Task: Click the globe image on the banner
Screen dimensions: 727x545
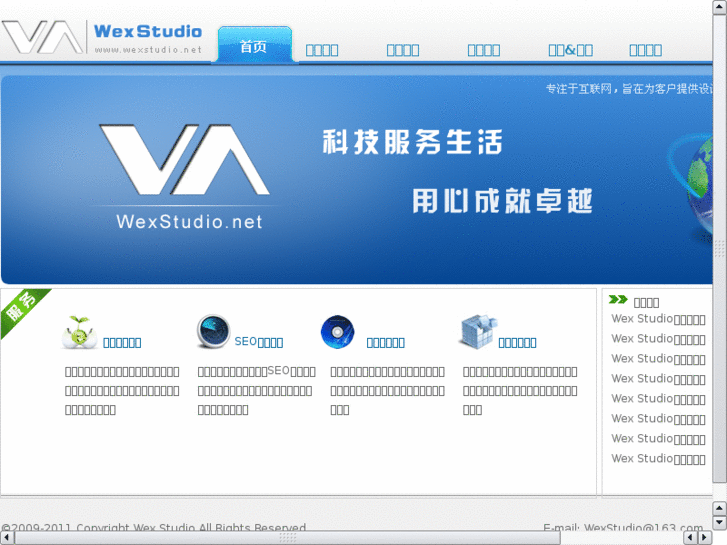Action: pyautogui.click(x=691, y=186)
